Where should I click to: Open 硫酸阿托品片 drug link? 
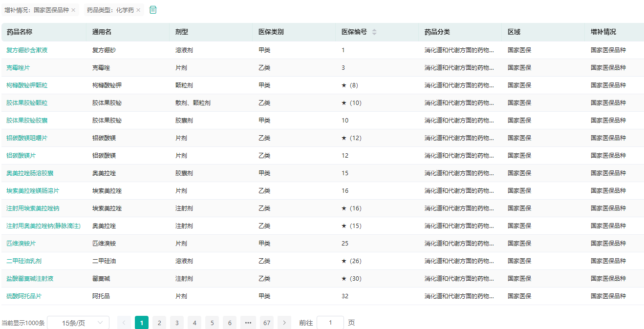point(24,296)
